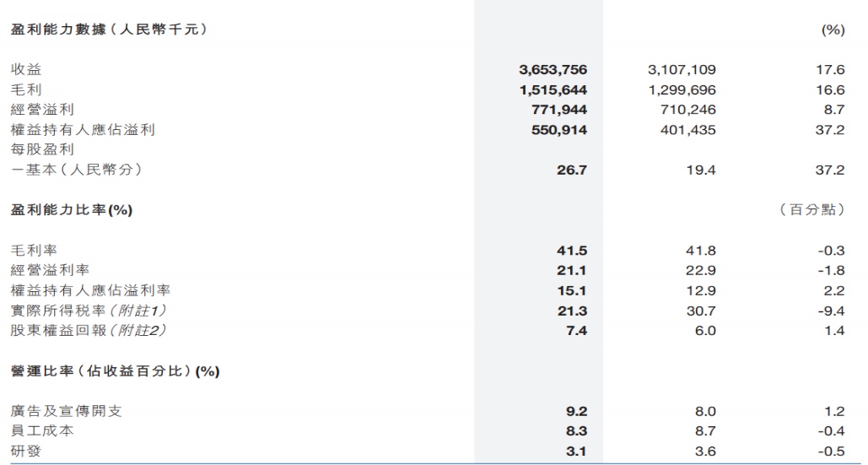Click the 營運比率 section heading
The height and width of the screenshot is (465, 868).
click(115, 370)
